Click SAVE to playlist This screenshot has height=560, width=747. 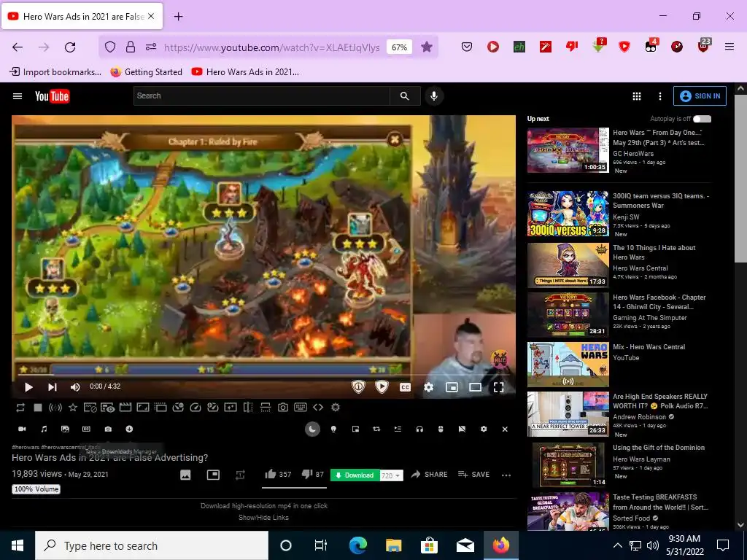[473, 474]
